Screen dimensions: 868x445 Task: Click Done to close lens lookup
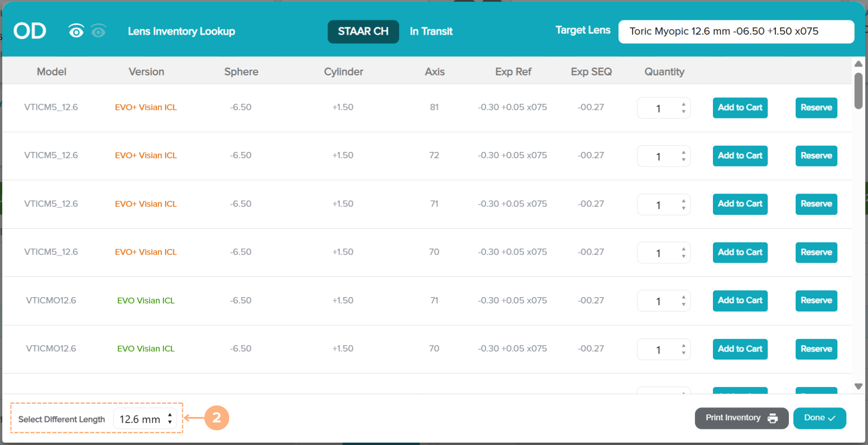(x=819, y=418)
